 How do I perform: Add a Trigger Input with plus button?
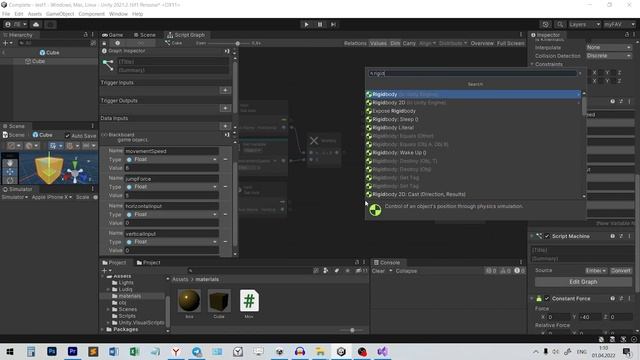tap(225, 90)
